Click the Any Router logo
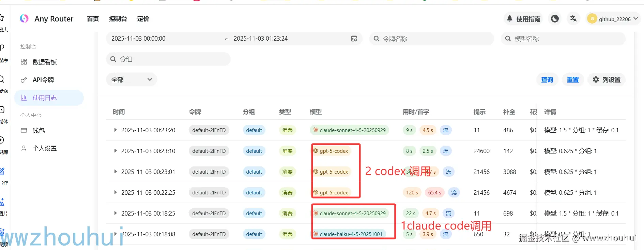Viewport: 644px width, 250px height. pyautogui.click(x=24, y=18)
